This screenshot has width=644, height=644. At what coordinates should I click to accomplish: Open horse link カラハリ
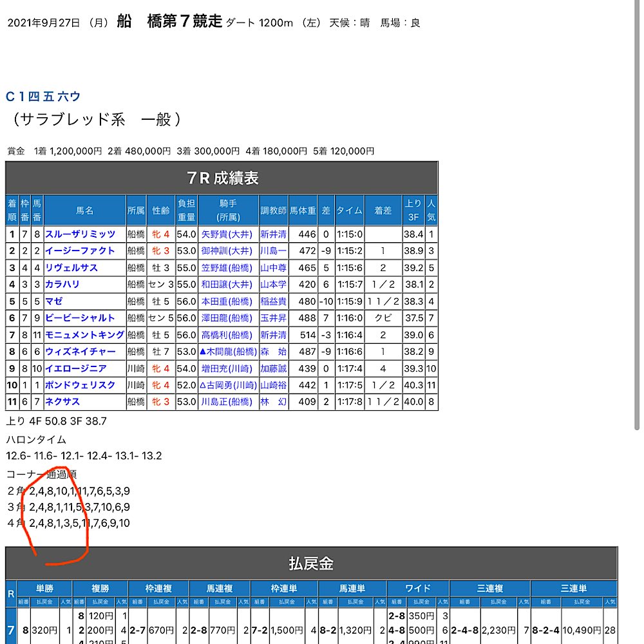pyautogui.click(x=62, y=284)
